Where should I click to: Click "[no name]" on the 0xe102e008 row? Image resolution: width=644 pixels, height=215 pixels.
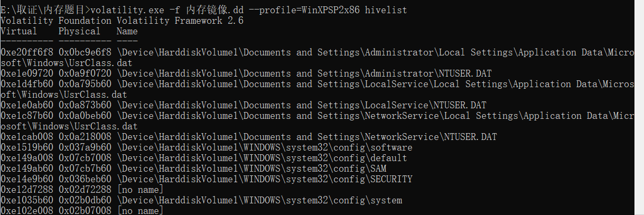[x=141, y=211]
